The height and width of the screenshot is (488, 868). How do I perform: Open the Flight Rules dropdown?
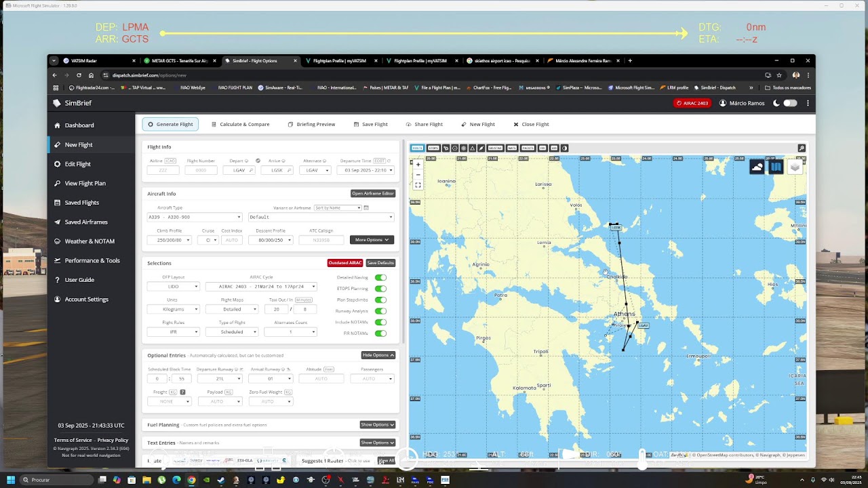[x=174, y=332]
